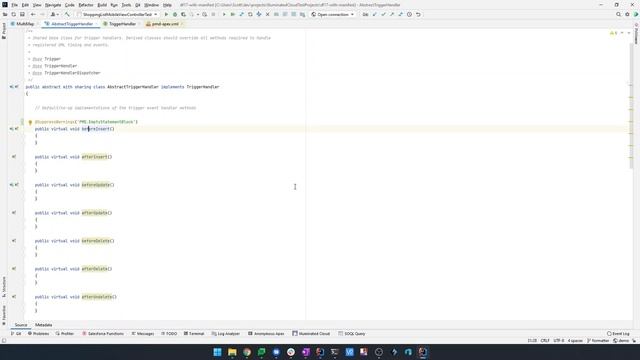
Task: Open Windows Start button on taskbar
Action: 217,352
